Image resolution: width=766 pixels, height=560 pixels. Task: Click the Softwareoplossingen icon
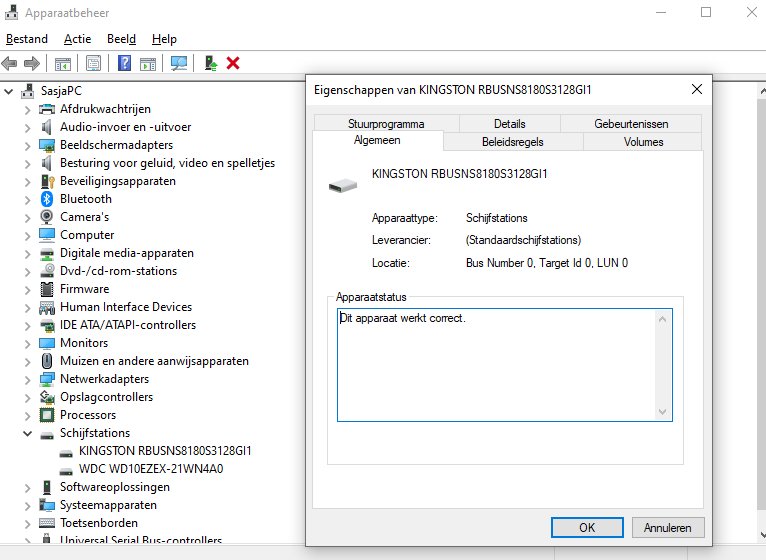47,487
